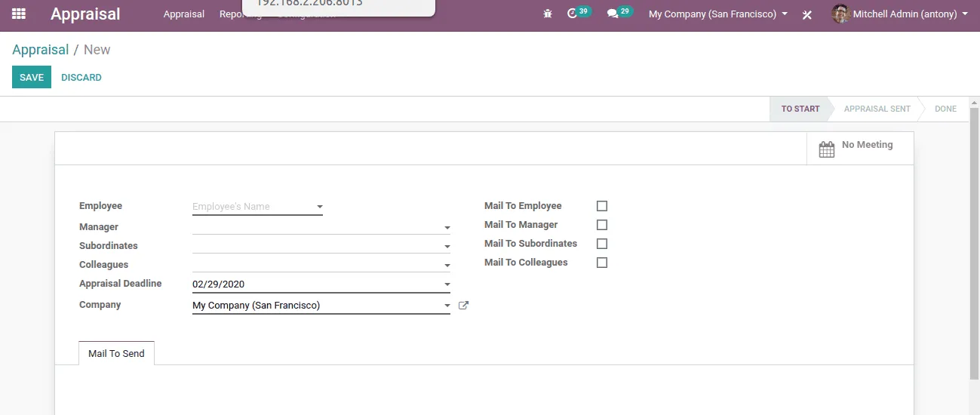Switch to Mail To Send tab
The width and height of the screenshot is (980, 415).
coord(116,353)
